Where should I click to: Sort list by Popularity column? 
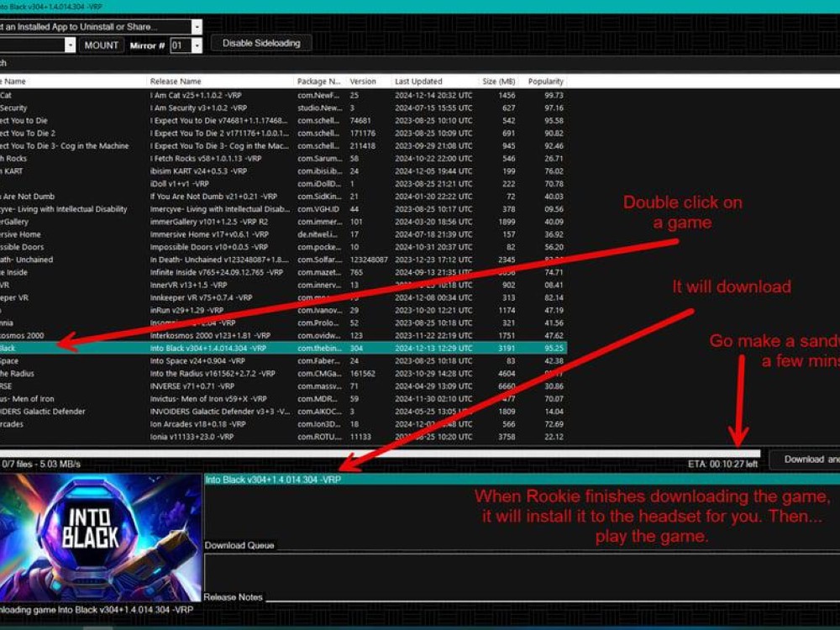click(x=545, y=81)
